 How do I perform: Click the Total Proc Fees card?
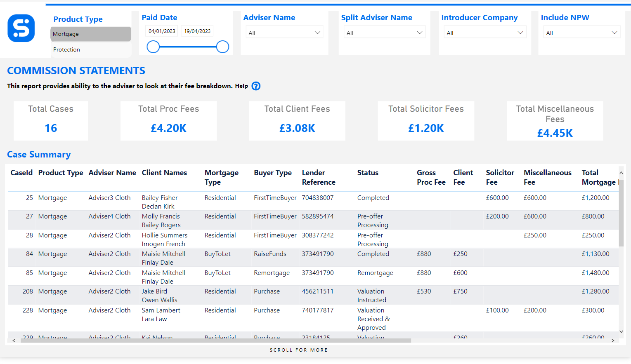pyautogui.click(x=169, y=121)
